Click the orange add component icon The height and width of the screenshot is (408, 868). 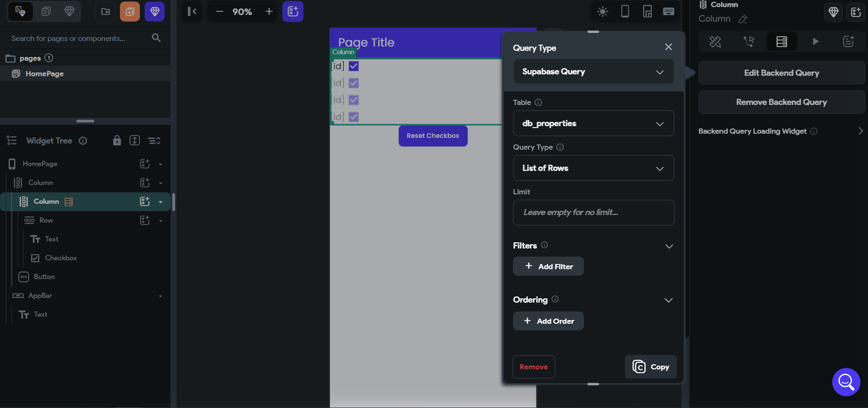coord(130,11)
